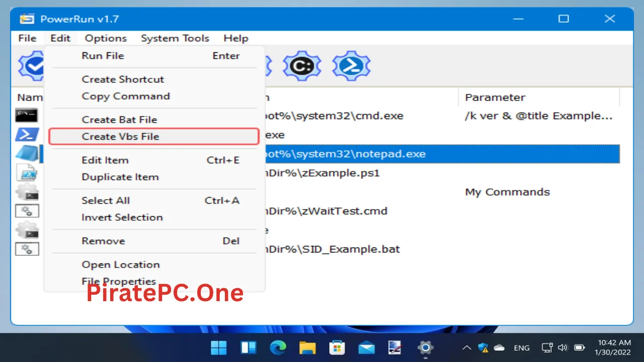The image size is (644, 362).
Task: Choose Open Location menu entry
Action: [x=154, y=264]
